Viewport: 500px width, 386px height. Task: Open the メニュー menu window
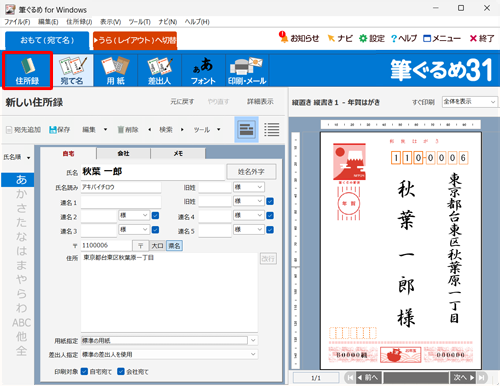(442, 39)
